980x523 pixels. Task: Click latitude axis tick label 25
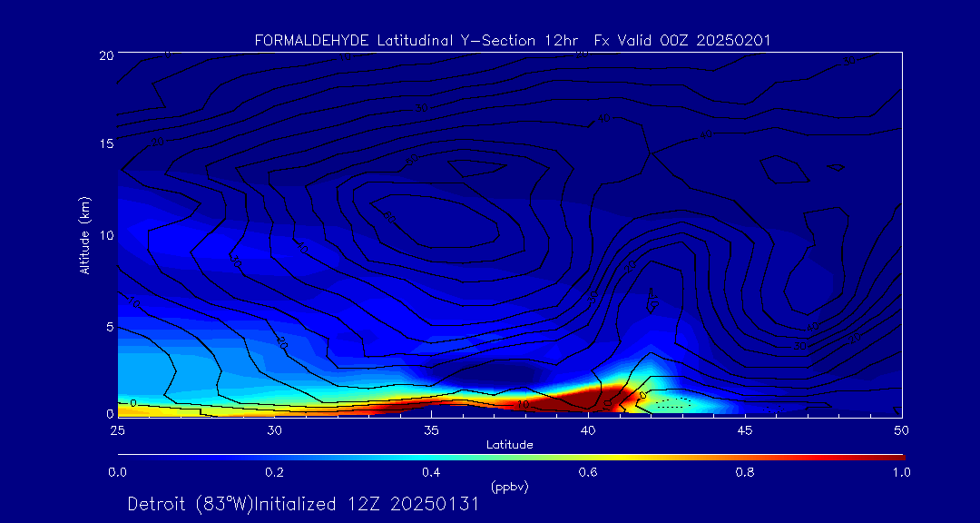tap(117, 430)
